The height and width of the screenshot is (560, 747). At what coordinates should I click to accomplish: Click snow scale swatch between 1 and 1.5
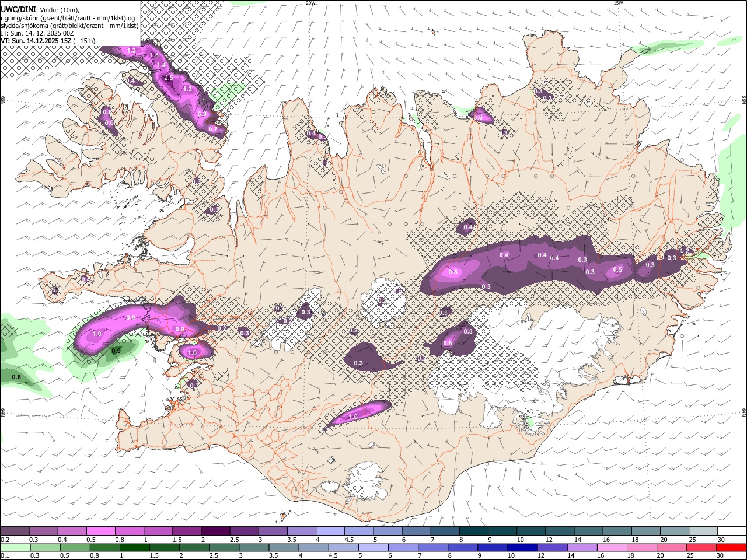(x=158, y=531)
